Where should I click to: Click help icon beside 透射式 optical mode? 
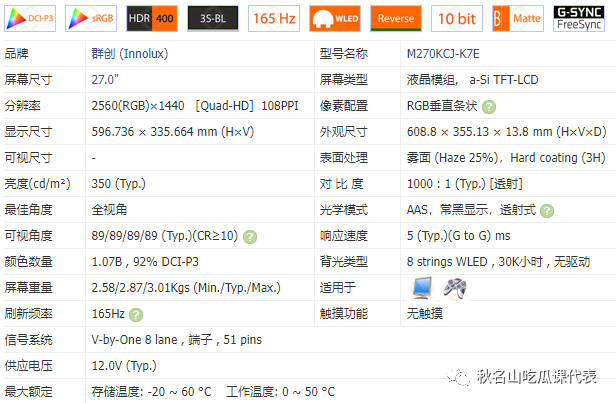click(x=547, y=211)
